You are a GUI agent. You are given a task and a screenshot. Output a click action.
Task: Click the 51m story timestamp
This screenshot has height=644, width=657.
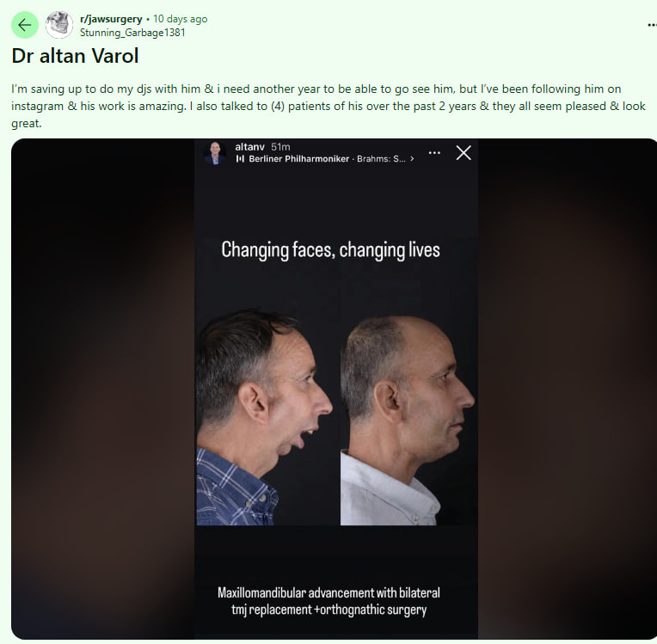pyautogui.click(x=280, y=147)
